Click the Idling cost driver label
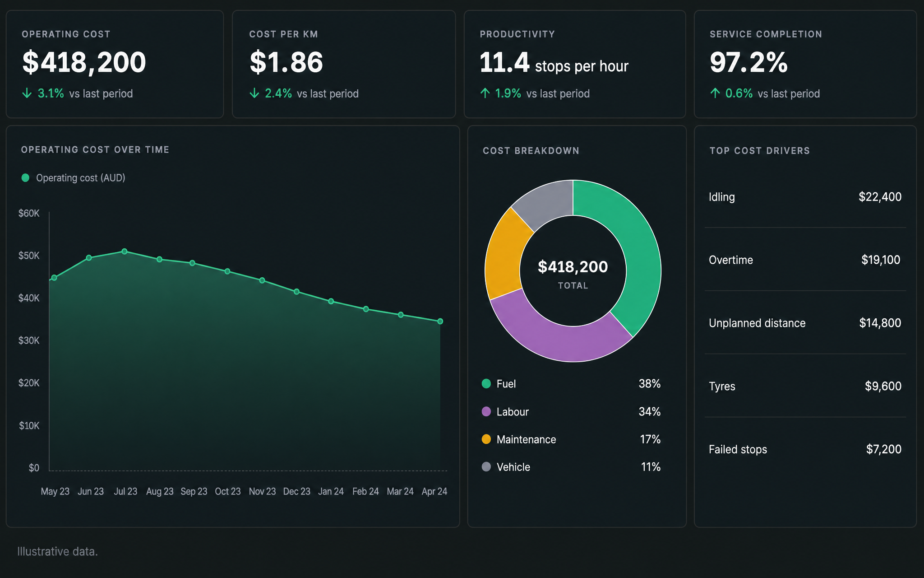 722,197
